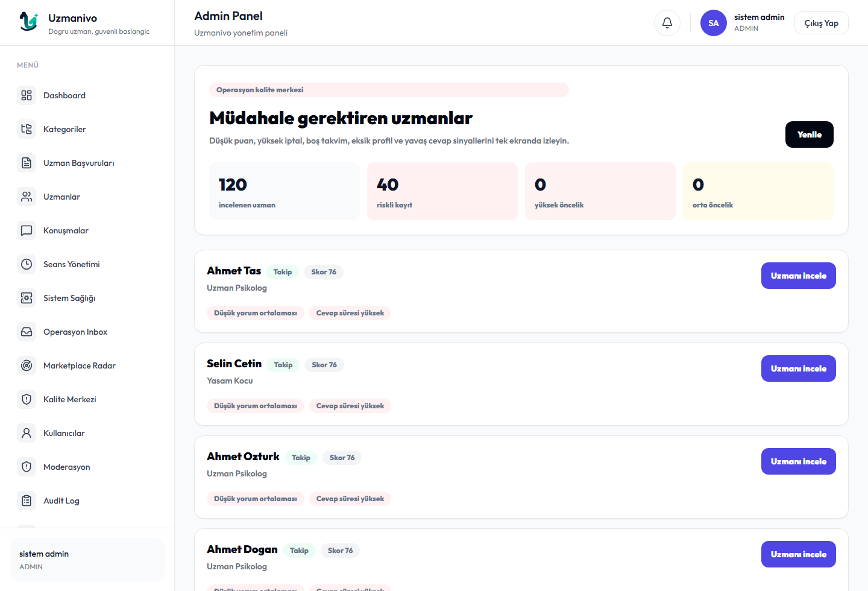Image resolution: width=868 pixels, height=591 pixels.
Task: Navigate to Uzmanlar list
Action: pyautogui.click(x=87, y=197)
